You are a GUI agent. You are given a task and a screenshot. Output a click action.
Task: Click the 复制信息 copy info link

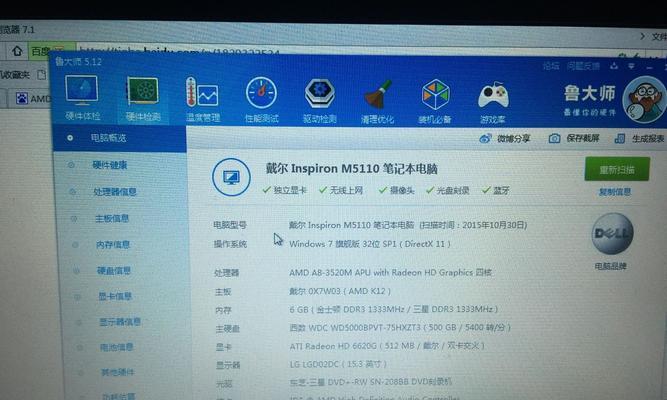pyautogui.click(x=615, y=192)
